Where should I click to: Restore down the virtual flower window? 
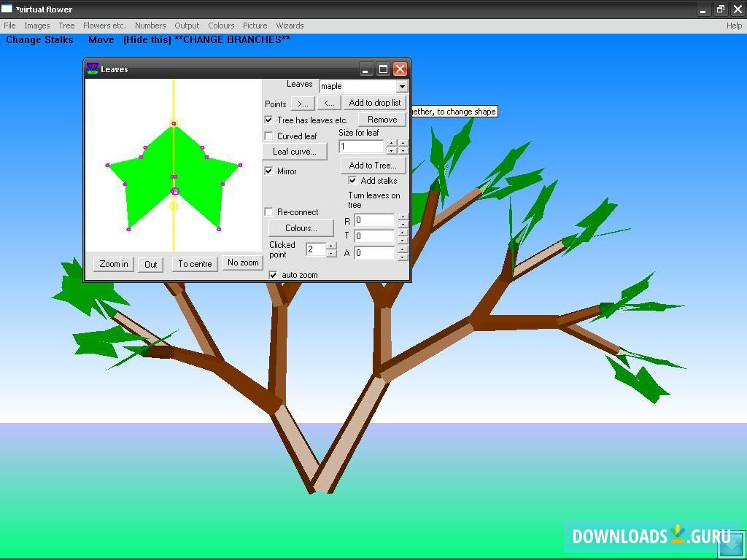coord(720,9)
